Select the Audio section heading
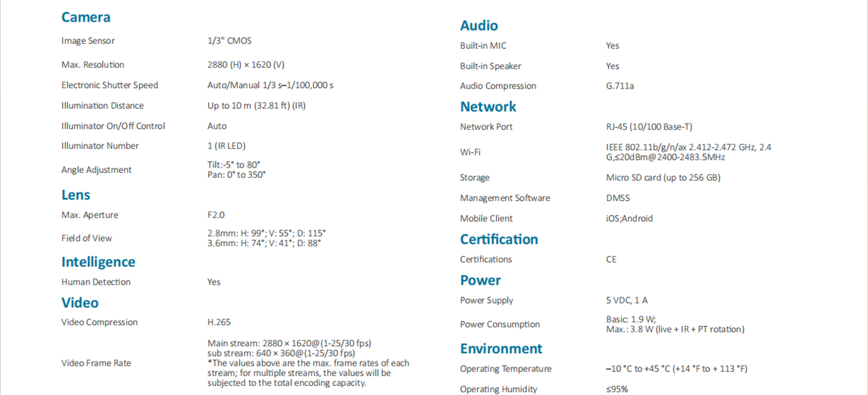 (x=479, y=26)
